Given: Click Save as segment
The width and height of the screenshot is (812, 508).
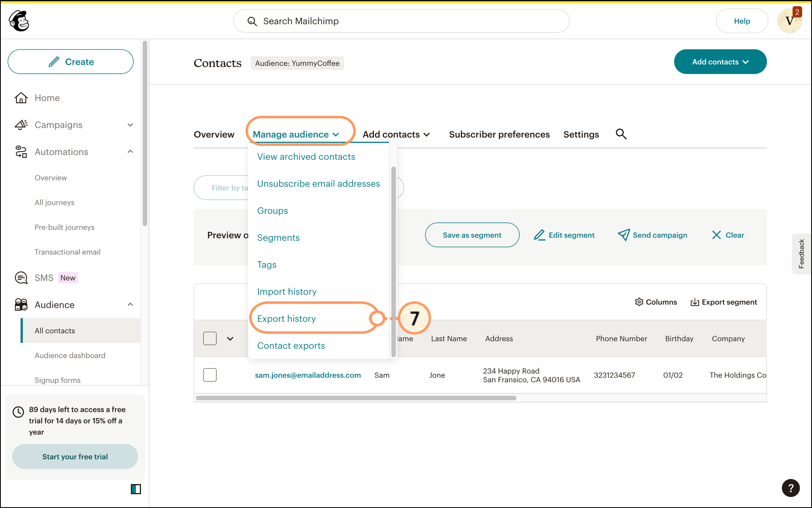Looking at the screenshot, I should [x=472, y=235].
